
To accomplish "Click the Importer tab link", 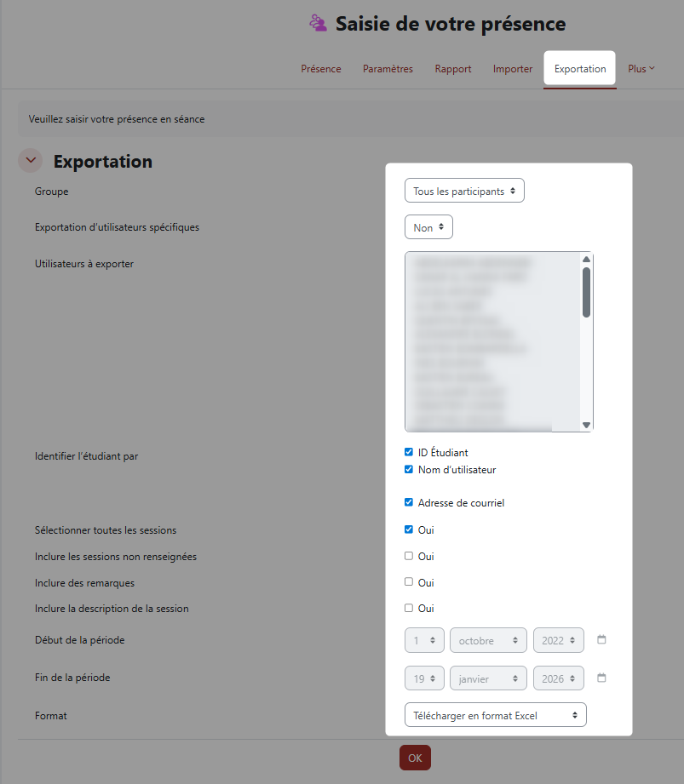I will [x=513, y=69].
